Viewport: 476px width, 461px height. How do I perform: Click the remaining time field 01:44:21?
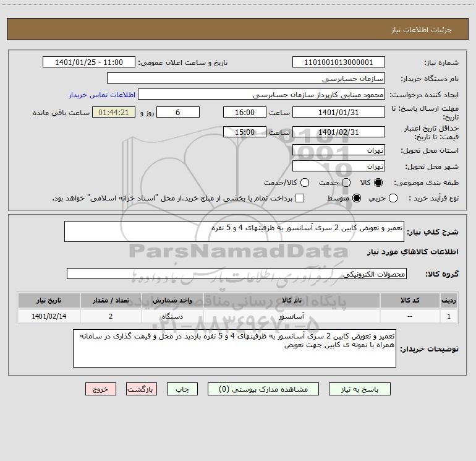(x=114, y=113)
